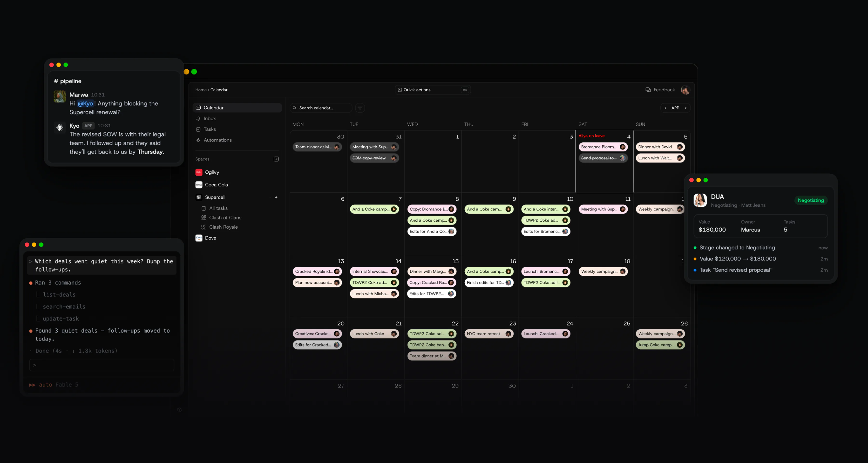Click Task Send revised proposal entry

pos(760,270)
